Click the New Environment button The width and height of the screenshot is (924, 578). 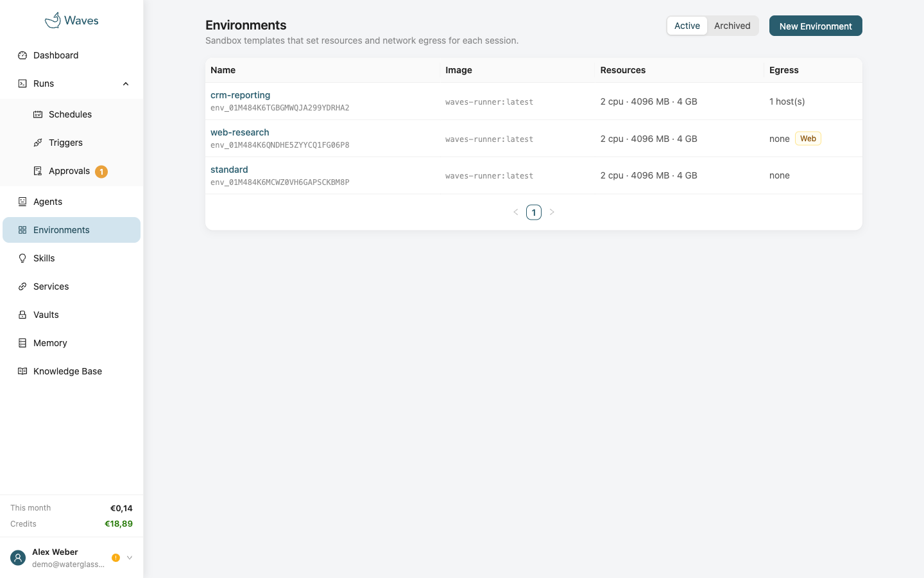[816, 26]
